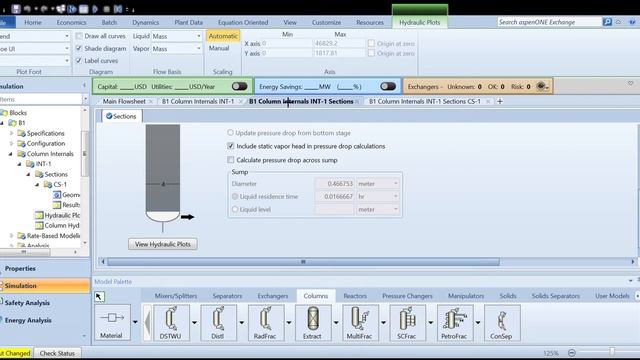Select the Distl column model icon
The width and height of the screenshot is (640, 360).
tap(218, 322)
